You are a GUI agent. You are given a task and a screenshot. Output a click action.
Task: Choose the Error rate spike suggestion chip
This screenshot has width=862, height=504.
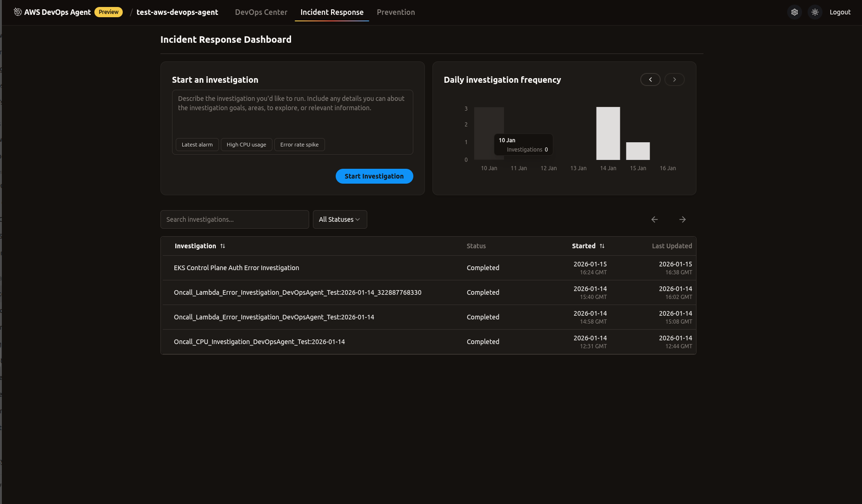pyautogui.click(x=299, y=145)
